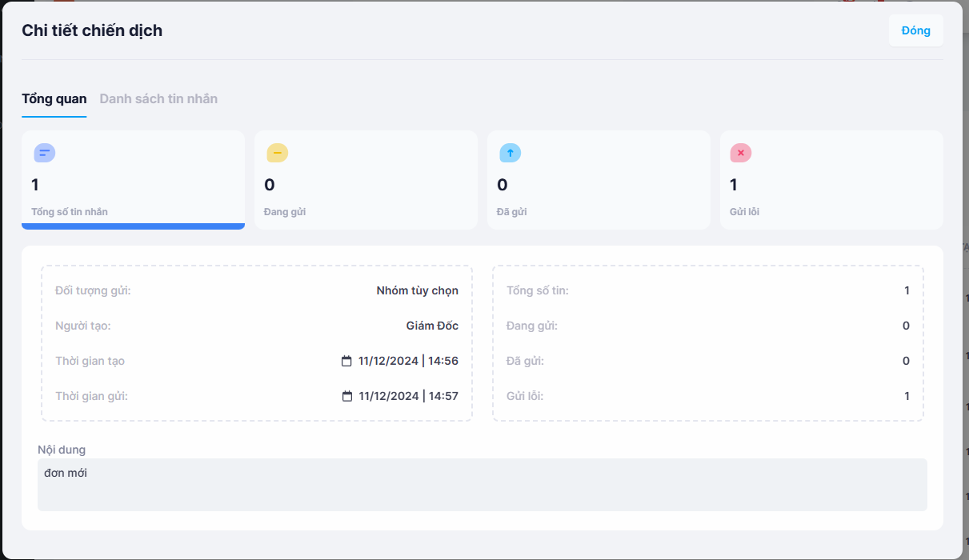The image size is (969, 560).
Task: Click calendar icon beside Thời gian tạo
Action: (x=346, y=361)
